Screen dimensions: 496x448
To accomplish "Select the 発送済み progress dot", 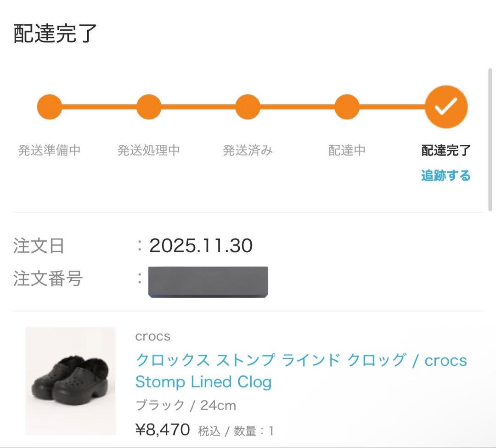I will 247,106.
